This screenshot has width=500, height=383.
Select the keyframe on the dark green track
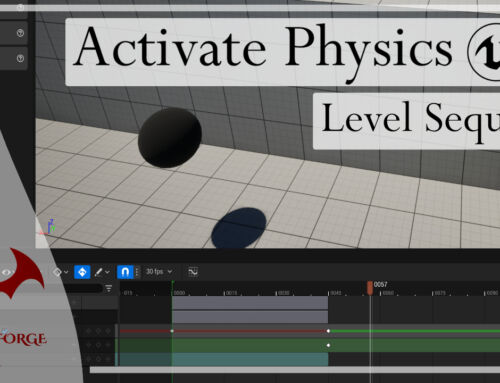(328, 345)
